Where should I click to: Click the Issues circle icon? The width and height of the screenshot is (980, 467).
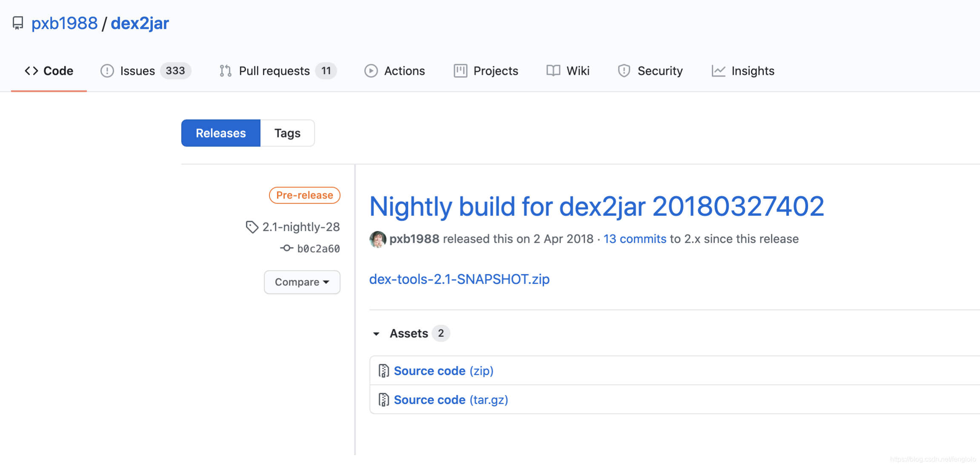click(107, 71)
